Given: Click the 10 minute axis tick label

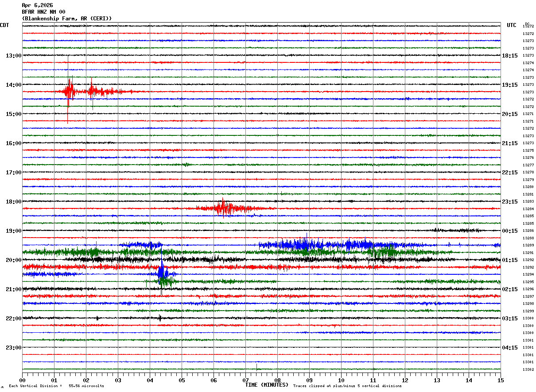Looking at the screenshot, I should coord(341,380).
